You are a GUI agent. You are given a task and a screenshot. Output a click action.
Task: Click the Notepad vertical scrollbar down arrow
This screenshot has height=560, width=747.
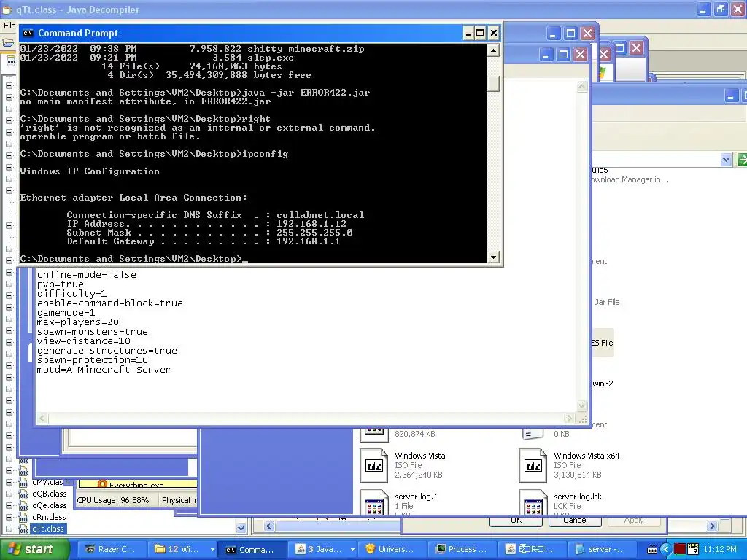[x=581, y=405]
